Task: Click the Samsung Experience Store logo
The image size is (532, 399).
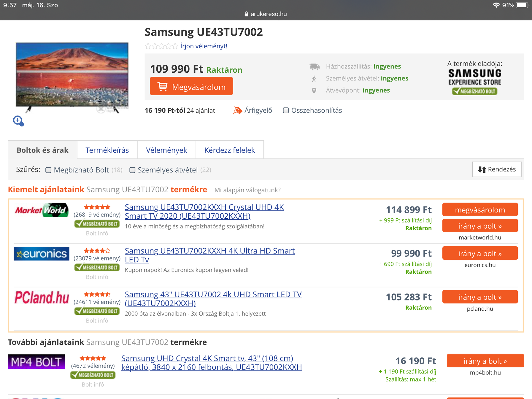Action: tap(475, 77)
